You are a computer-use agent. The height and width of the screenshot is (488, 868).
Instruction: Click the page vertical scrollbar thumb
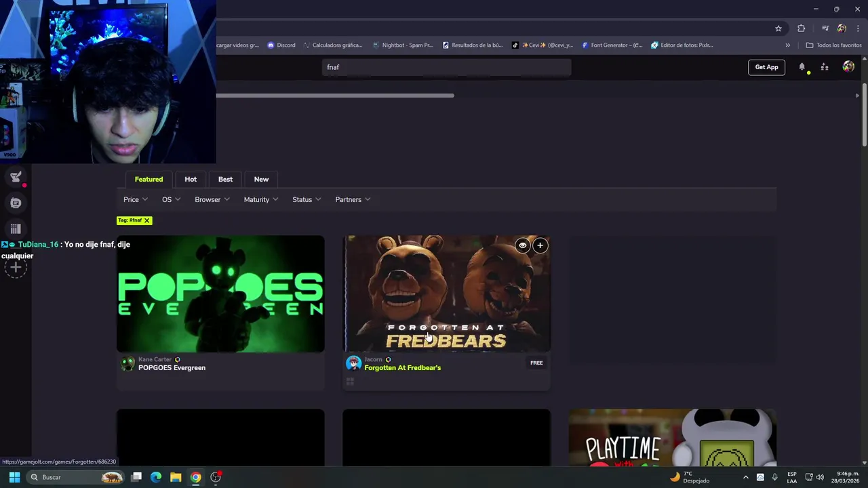tap(865, 114)
